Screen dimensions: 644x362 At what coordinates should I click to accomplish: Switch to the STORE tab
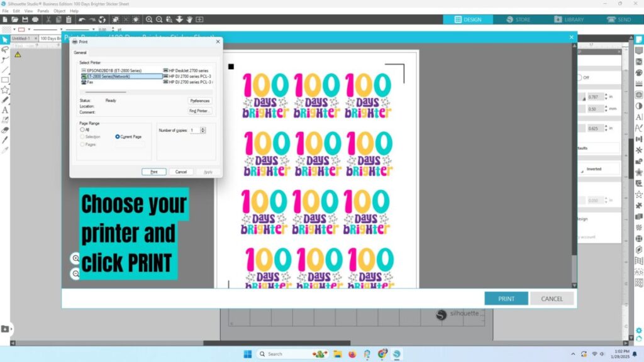point(518,19)
